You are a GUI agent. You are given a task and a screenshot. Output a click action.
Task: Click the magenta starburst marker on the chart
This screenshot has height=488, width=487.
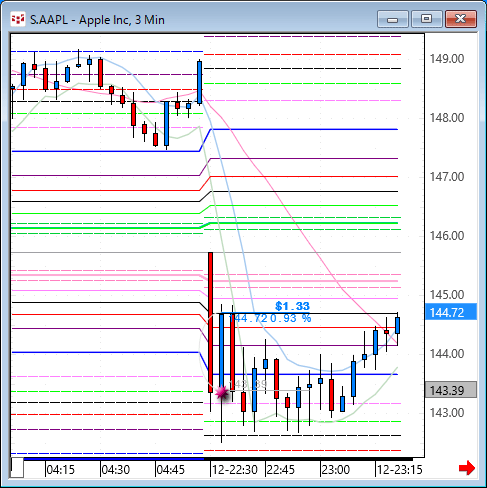click(222, 392)
